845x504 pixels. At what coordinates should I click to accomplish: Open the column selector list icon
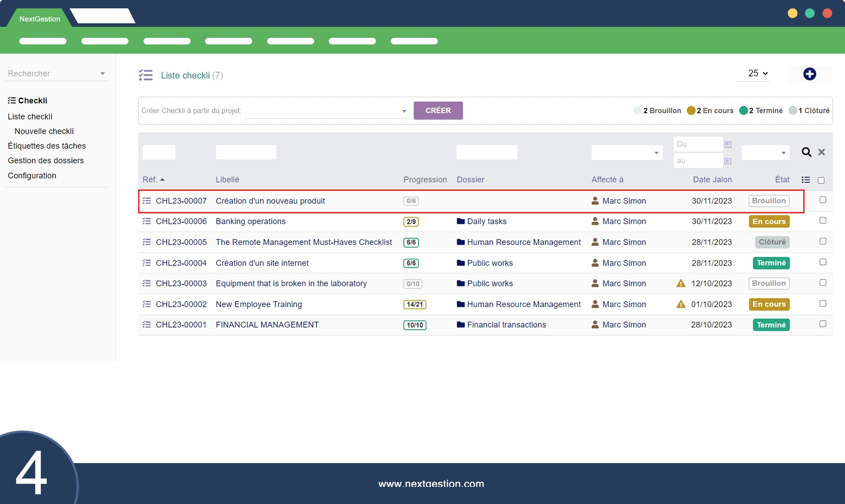(x=805, y=180)
